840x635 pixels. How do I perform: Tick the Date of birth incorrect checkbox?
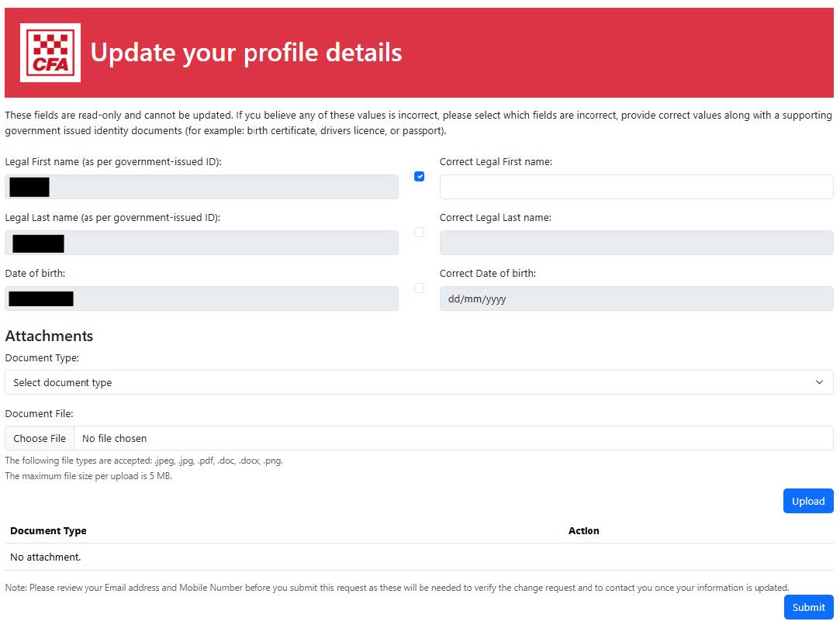point(420,288)
